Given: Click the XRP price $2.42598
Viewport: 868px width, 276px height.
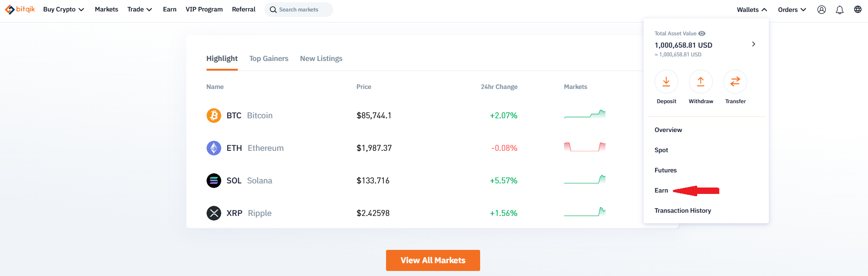Looking at the screenshot, I should (x=373, y=213).
